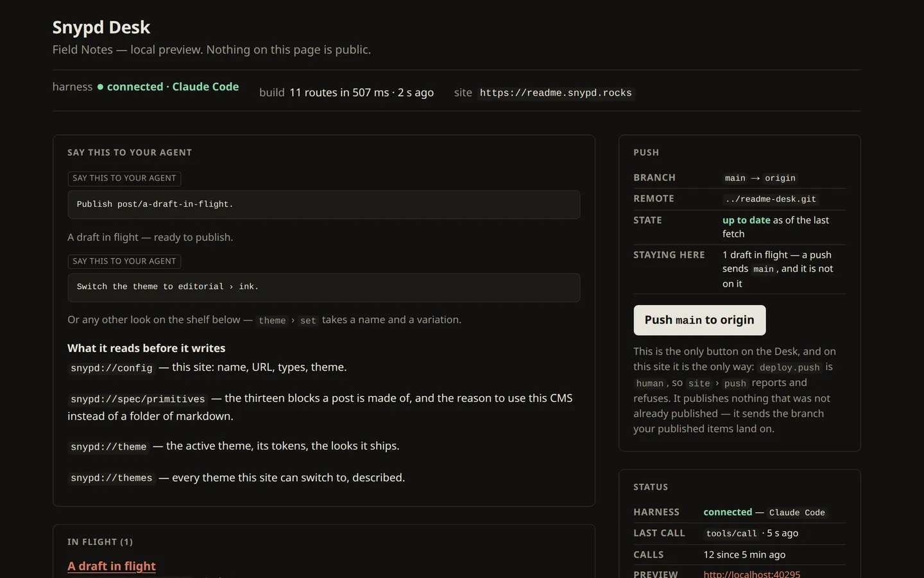This screenshot has width=924, height=578.
Task: Click the site URL https://readme.snypd.rocks
Action: click(x=556, y=92)
